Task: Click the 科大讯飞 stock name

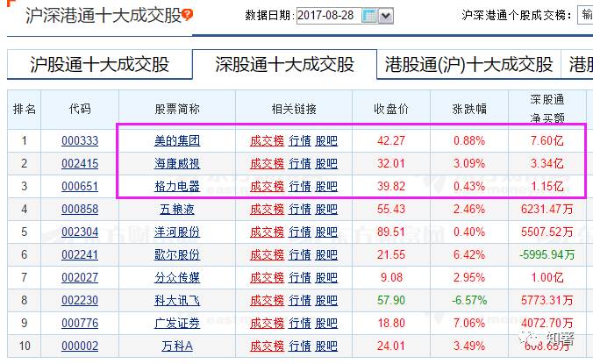Action: pos(177,300)
